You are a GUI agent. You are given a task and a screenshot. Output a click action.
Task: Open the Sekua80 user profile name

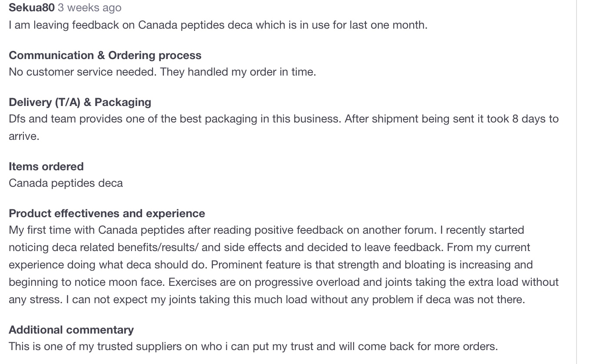(x=32, y=8)
